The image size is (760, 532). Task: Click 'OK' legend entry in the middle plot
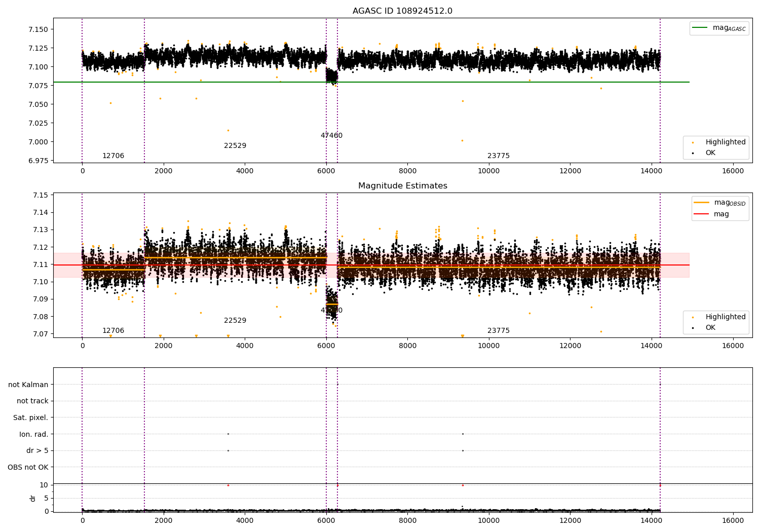point(704,327)
